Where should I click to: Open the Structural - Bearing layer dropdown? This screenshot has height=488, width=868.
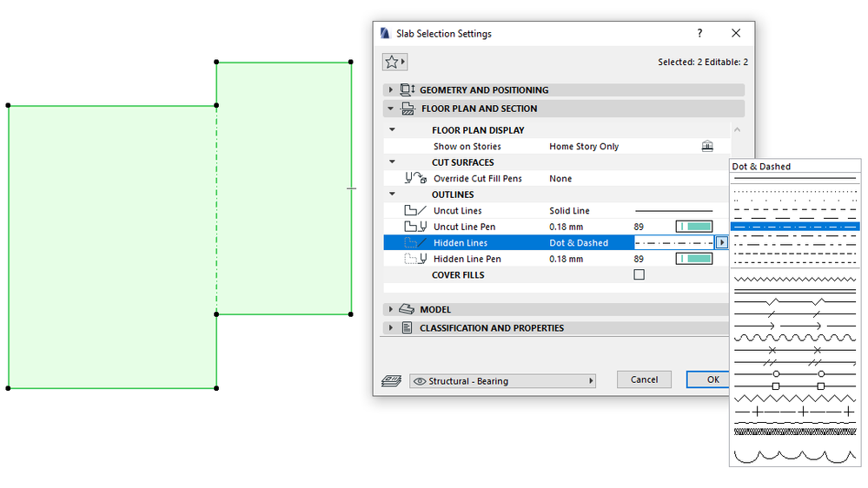coord(503,380)
